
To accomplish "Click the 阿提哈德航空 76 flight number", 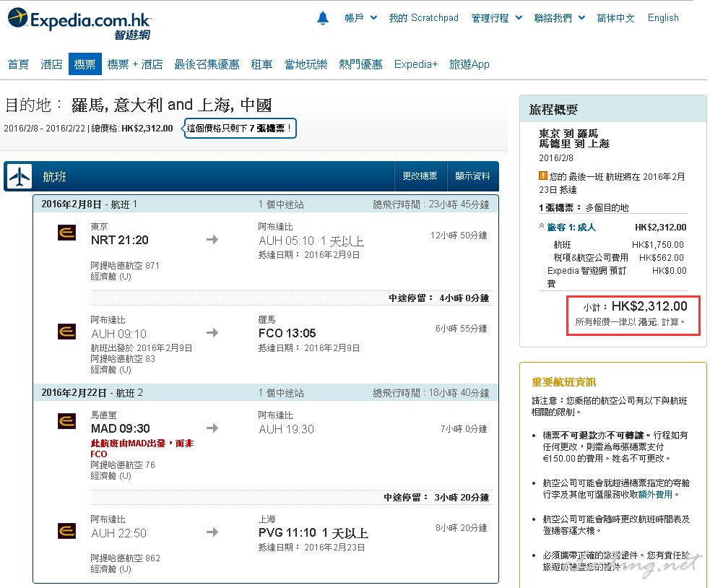I will point(123,464).
